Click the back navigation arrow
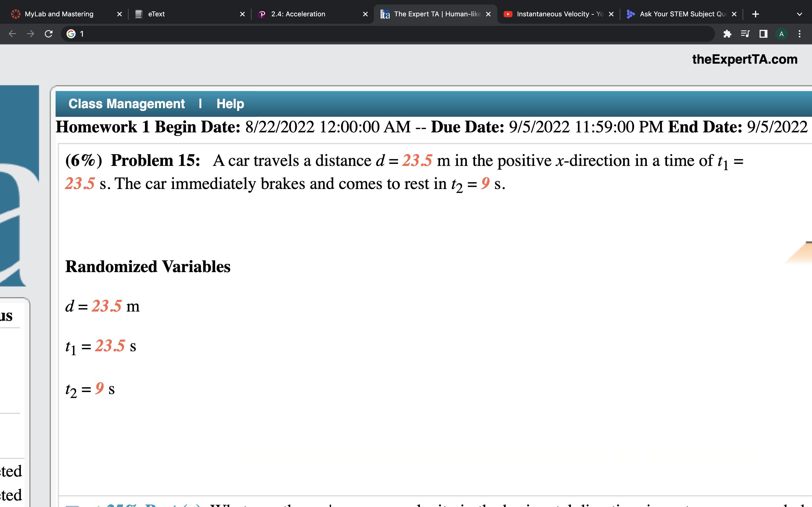Image resolution: width=812 pixels, height=507 pixels. pos(12,34)
